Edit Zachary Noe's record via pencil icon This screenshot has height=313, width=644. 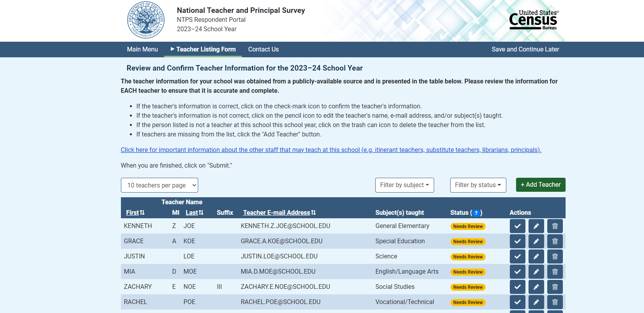[x=536, y=287]
